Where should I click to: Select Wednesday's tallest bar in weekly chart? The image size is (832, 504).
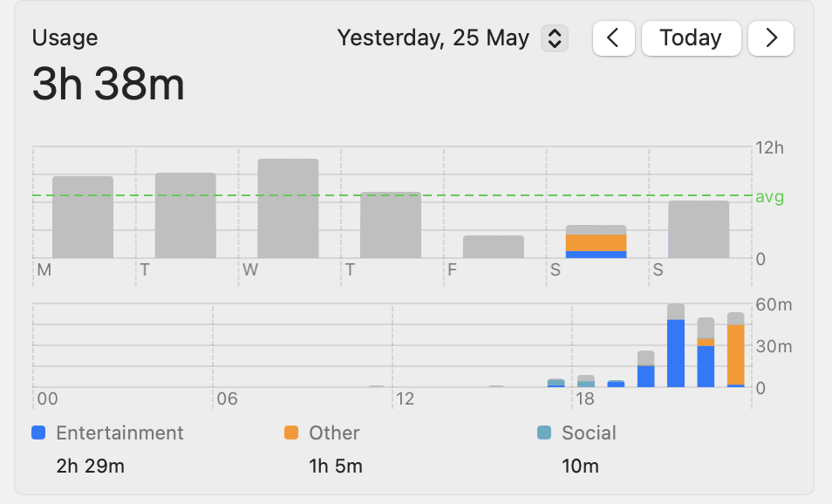(x=288, y=208)
